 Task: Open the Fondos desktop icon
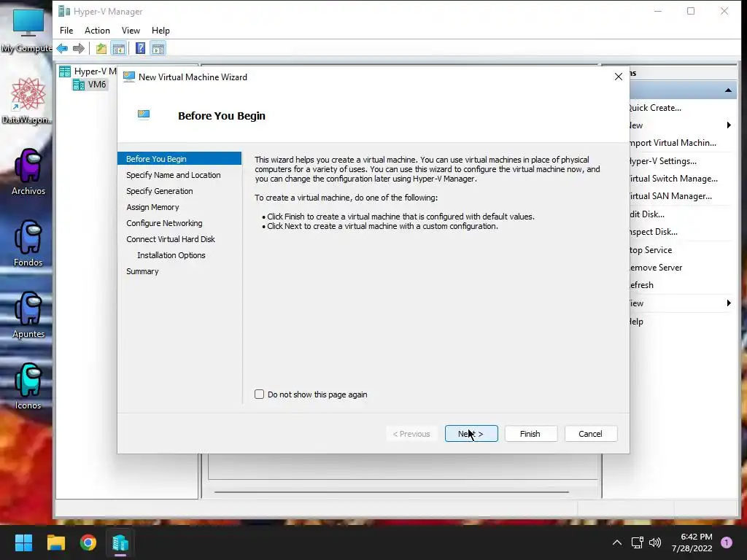tap(28, 244)
